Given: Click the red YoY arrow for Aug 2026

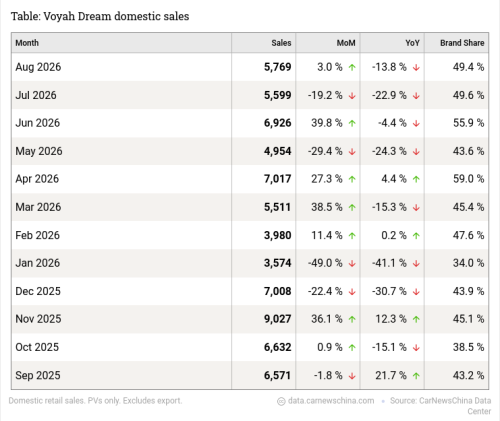Looking at the screenshot, I should 416,67.
